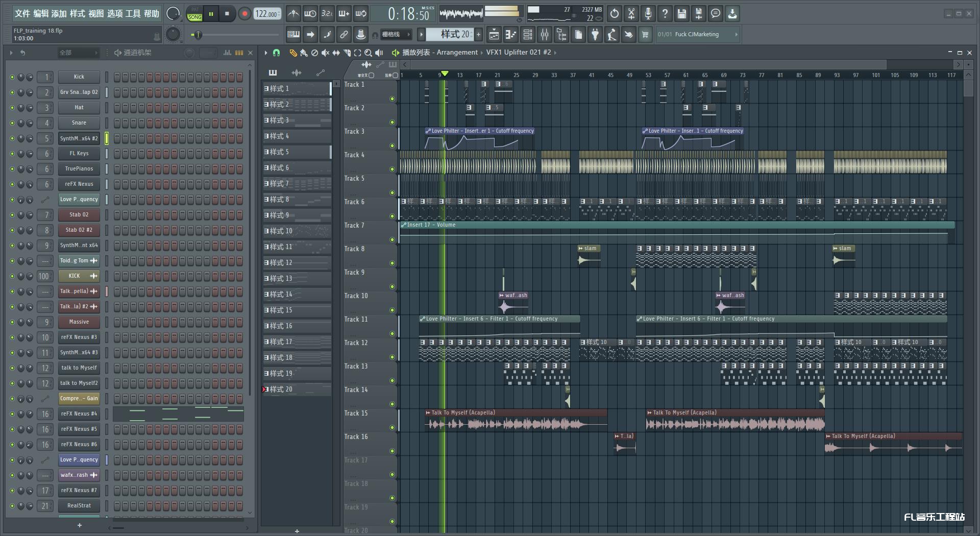Viewport: 980px width, 536px height.
Task: Open the 添加 (Add) menu
Action: pyautogui.click(x=59, y=14)
